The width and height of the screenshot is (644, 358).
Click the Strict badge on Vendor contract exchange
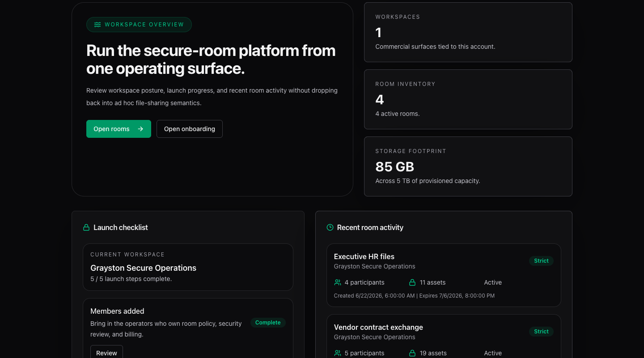click(541, 332)
